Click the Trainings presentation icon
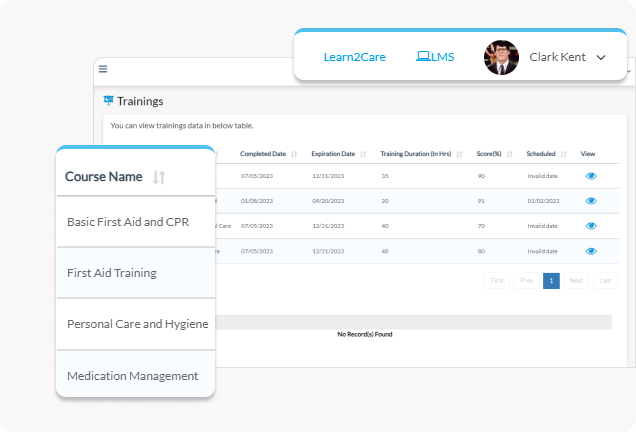Screen dimensions: 636x432 coord(108,100)
